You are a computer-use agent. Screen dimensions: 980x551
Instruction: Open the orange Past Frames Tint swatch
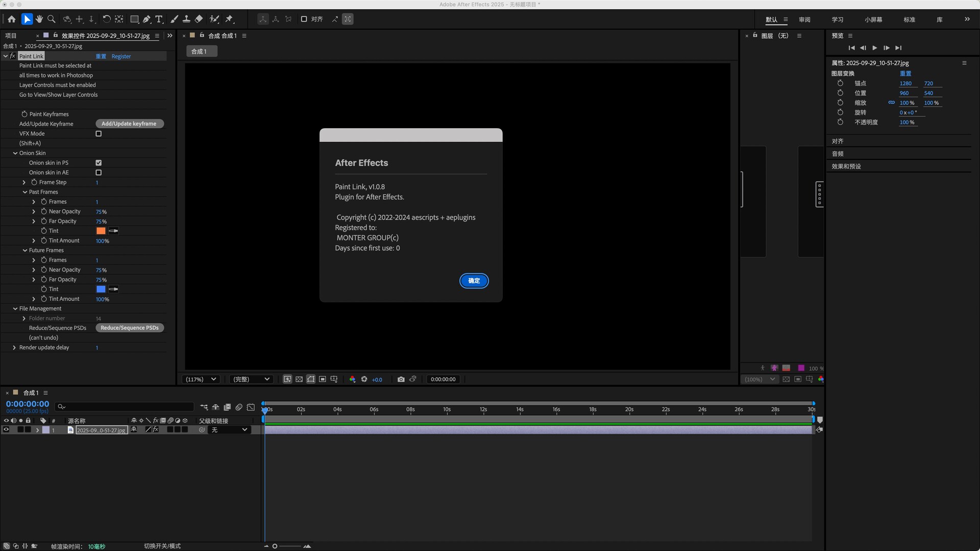[x=101, y=231]
